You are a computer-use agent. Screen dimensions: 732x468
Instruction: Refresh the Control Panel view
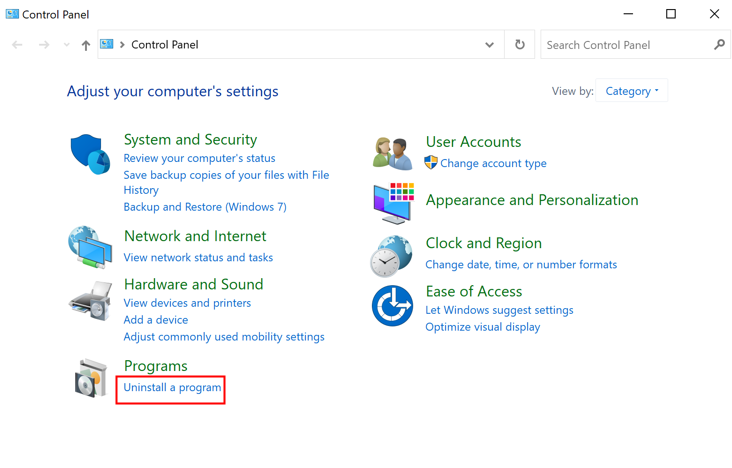(x=519, y=45)
